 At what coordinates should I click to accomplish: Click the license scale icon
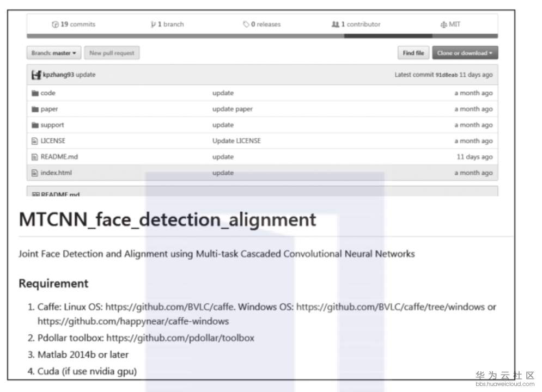coord(443,24)
